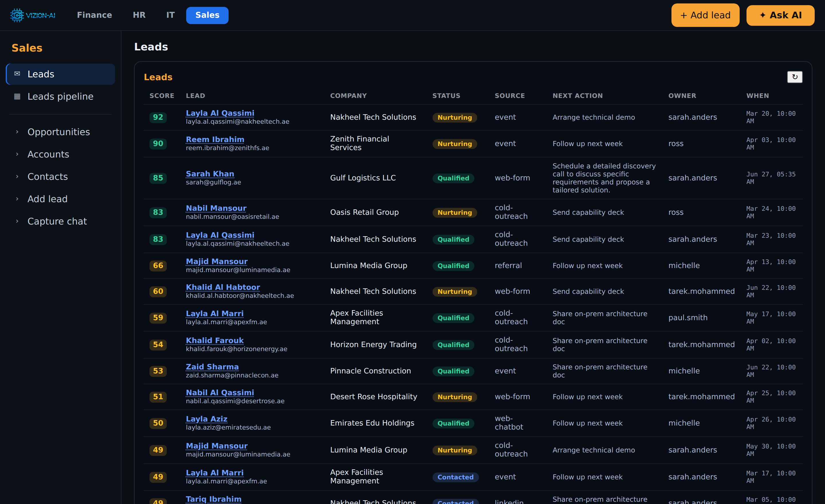Expand the Accounts chevron

click(17, 154)
